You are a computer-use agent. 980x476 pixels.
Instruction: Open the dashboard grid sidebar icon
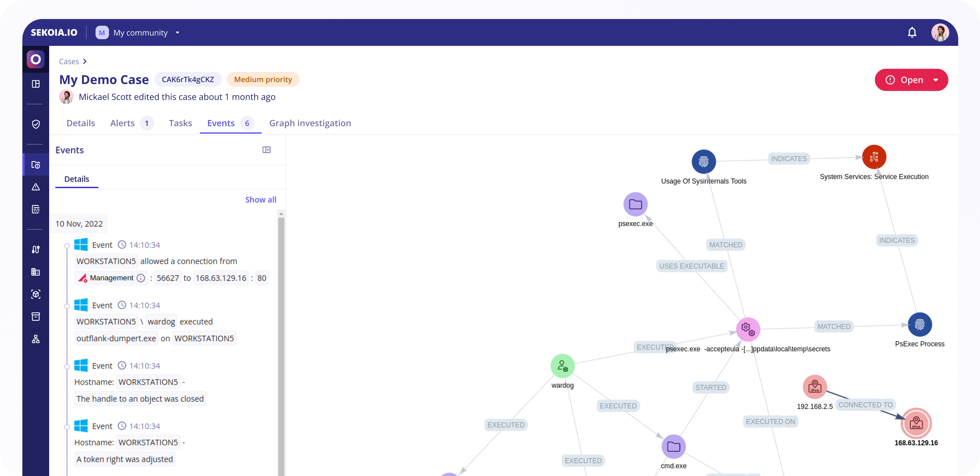coord(36,84)
